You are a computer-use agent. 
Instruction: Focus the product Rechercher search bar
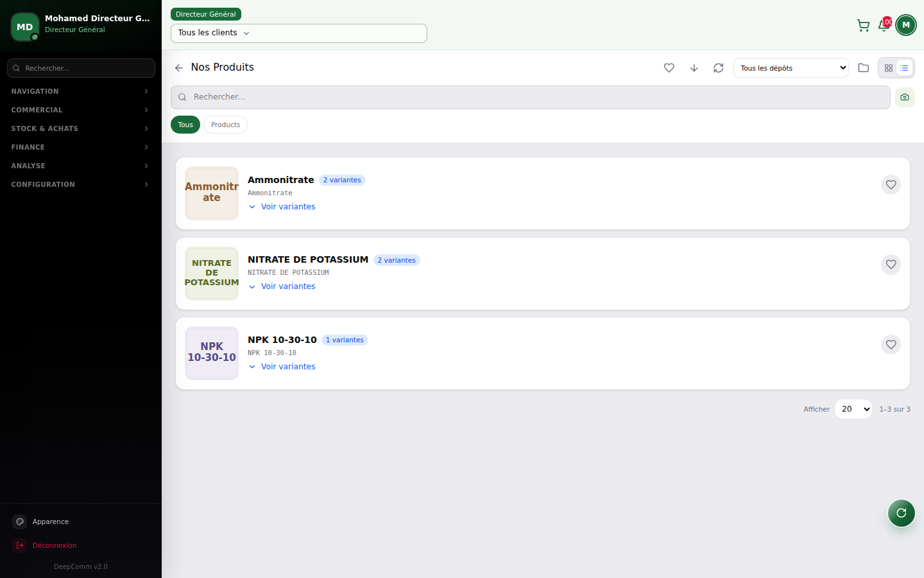coord(531,97)
